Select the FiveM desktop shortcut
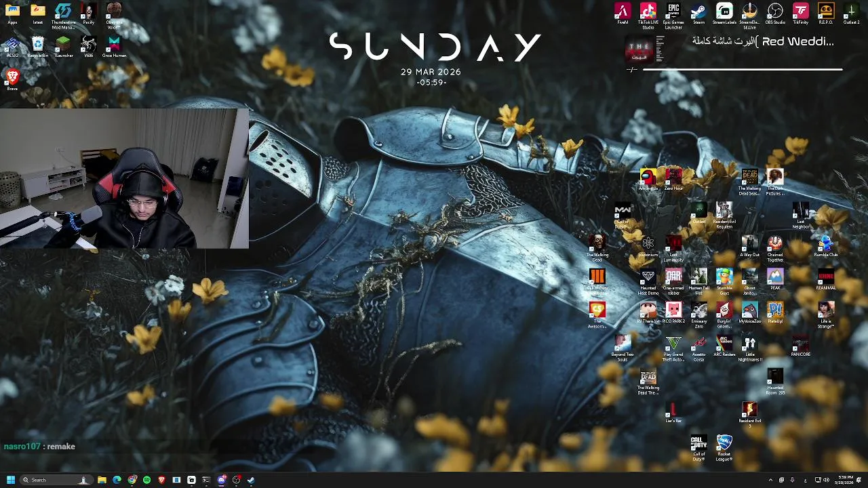 coord(623,14)
